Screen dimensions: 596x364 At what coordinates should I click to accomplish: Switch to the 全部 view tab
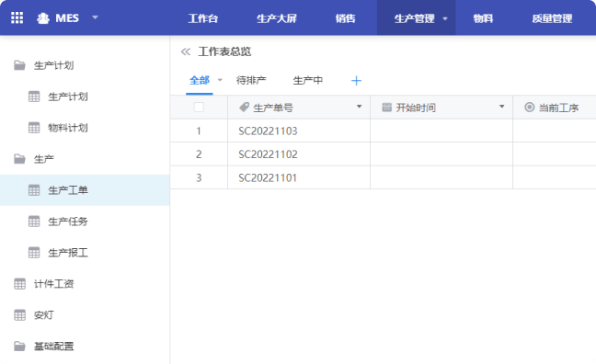click(x=200, y=80)
